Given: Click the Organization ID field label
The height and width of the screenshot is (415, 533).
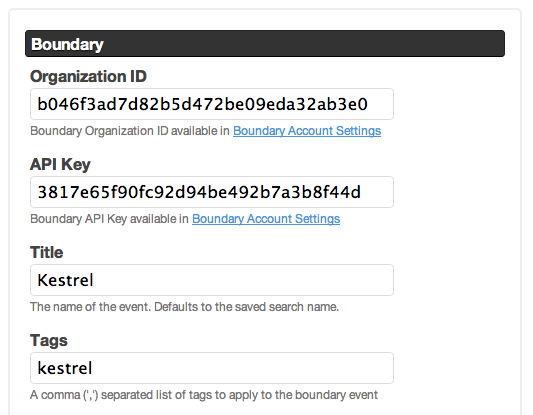Looking at the screenshot, I should tap(88, 76).
